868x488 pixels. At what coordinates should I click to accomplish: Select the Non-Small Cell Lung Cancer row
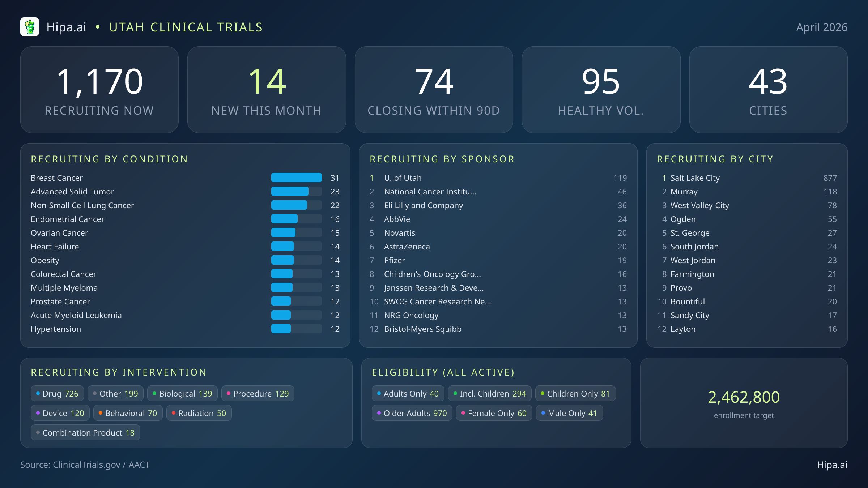(185, 205)
